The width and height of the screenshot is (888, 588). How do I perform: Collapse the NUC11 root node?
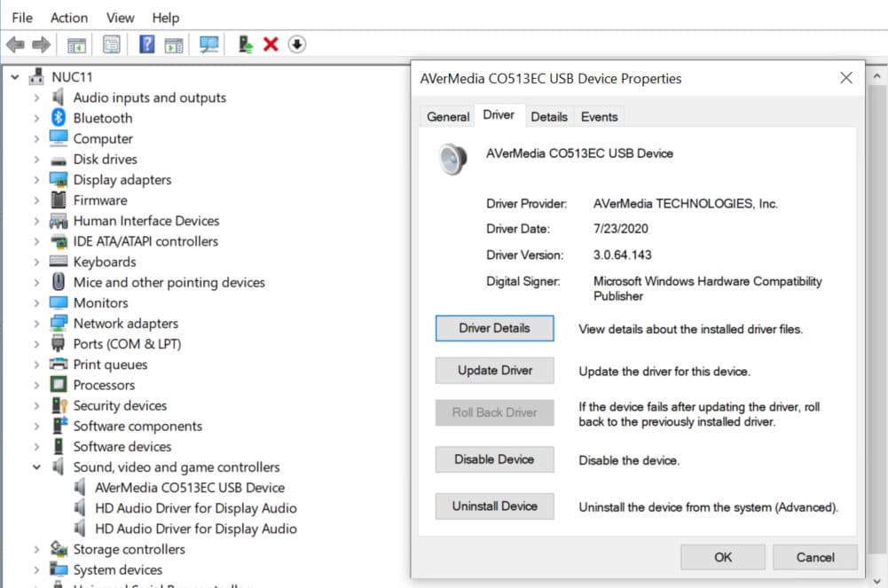tap(15, 77)
